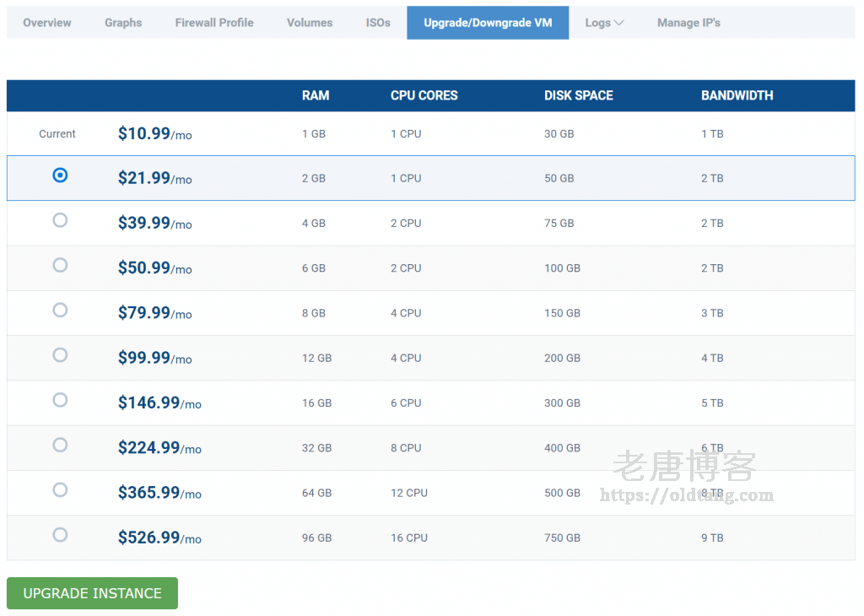Deselect by clicking the $21.99/mo radio button
The height and width of the screenshot is (616, 864).
pos(60,175)
